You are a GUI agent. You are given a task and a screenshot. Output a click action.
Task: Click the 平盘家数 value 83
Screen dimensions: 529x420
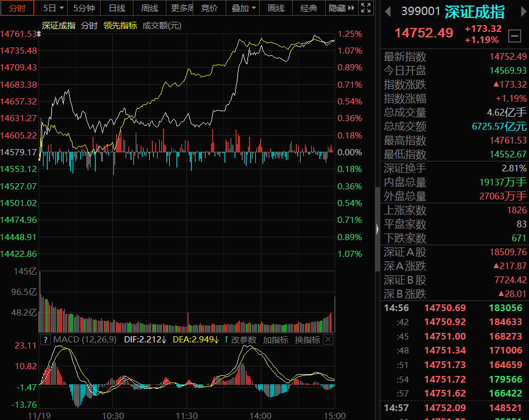pyautogui.click(x=521, y=224)
